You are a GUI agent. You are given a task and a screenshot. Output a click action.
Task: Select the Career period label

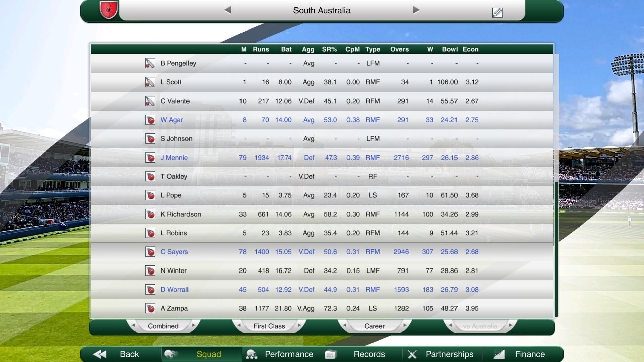(x=375, y=326)
